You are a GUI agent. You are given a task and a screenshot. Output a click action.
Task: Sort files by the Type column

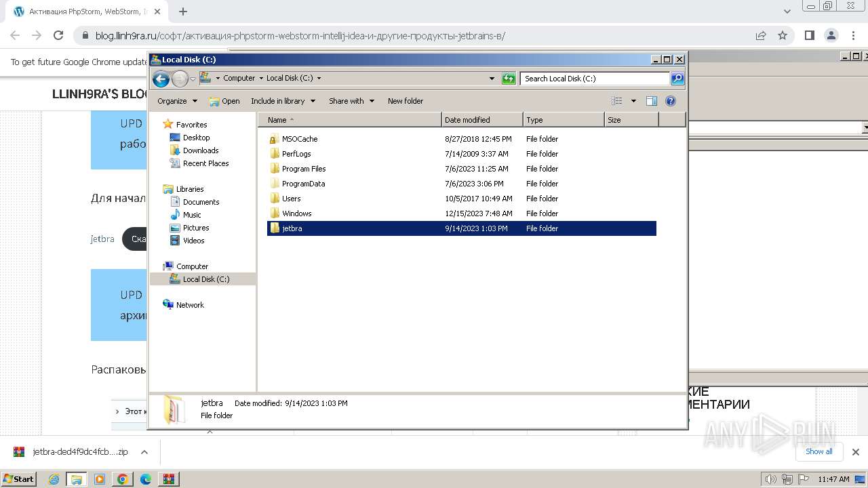click(564, 120)
